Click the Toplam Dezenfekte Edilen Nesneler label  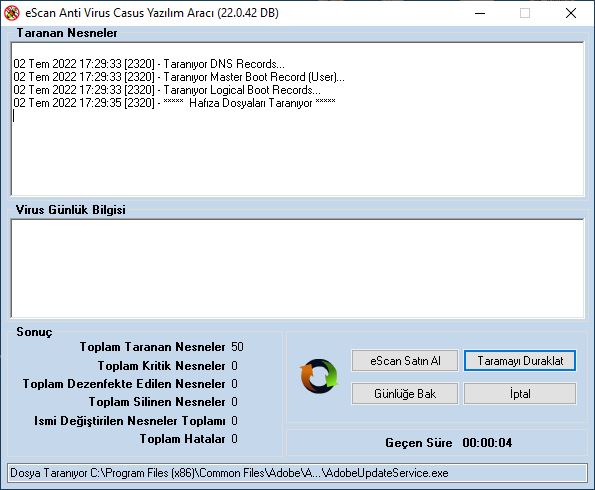(124, 384)
